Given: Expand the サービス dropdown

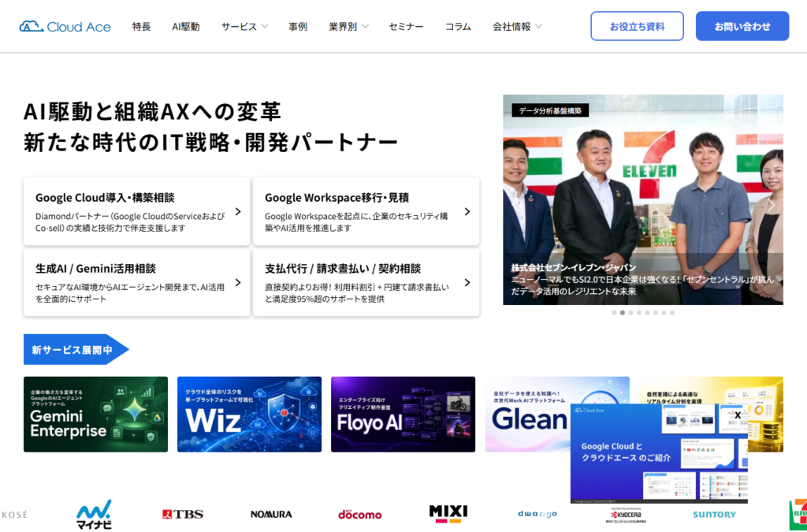Looking at the screenshot, I should pos(244,26).
